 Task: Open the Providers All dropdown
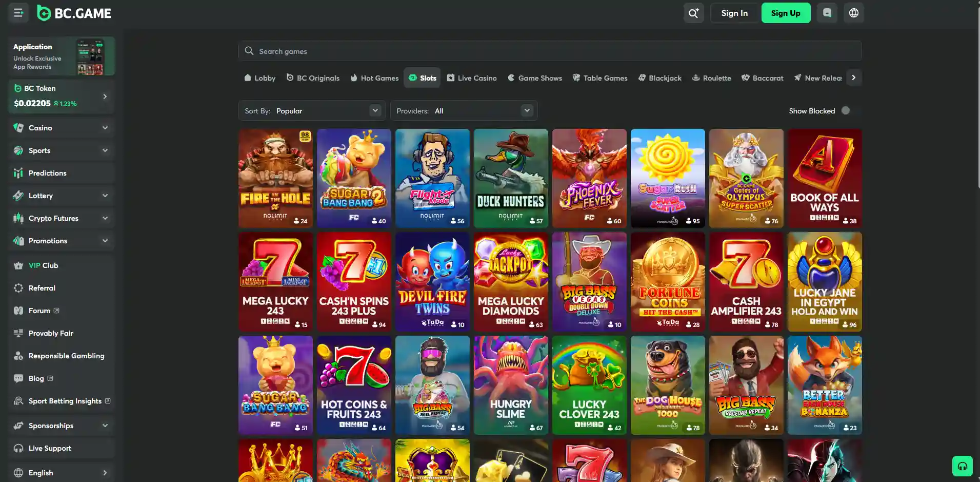464,111
